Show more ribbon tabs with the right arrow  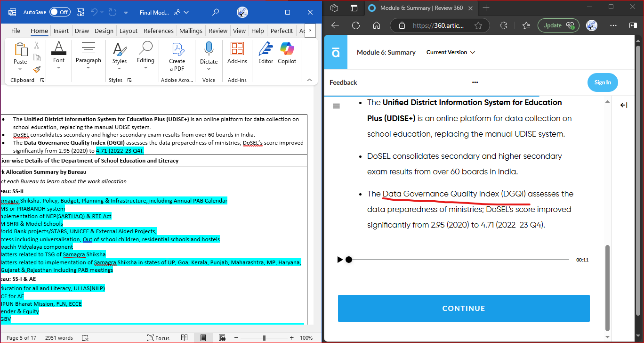point(310,31)
